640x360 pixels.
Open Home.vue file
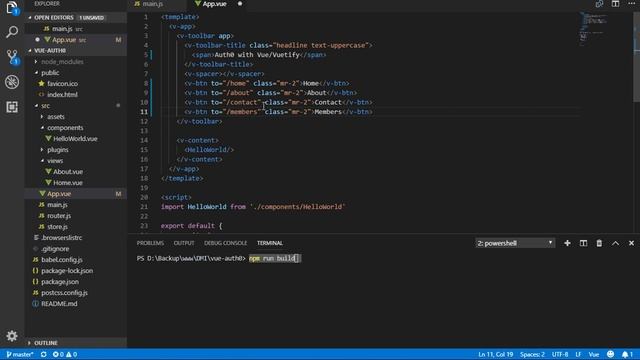[76, 183]
